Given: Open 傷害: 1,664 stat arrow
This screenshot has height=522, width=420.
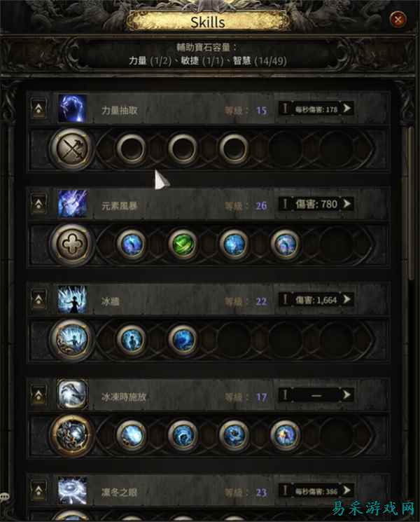Looking at the screenshot, I should pos(346,299).
